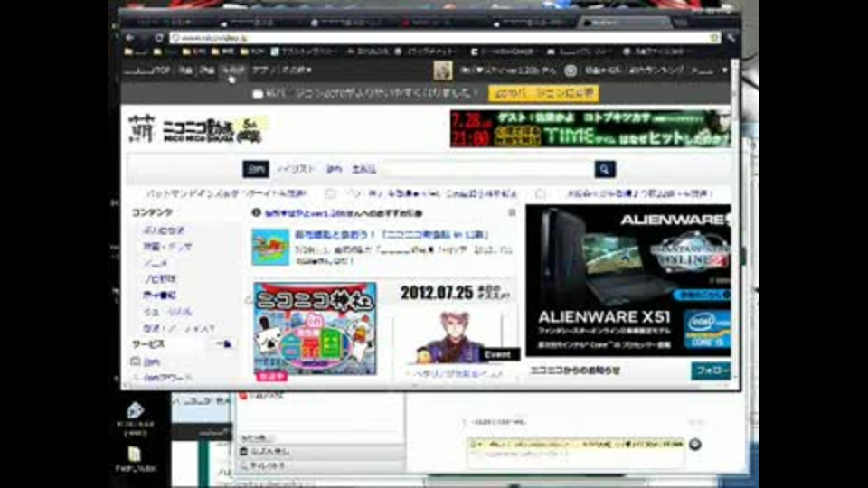Open the TOP link in Niconico header
Image resolution: width=868 pixels, height=488 pixels.
tap(147, 70)
